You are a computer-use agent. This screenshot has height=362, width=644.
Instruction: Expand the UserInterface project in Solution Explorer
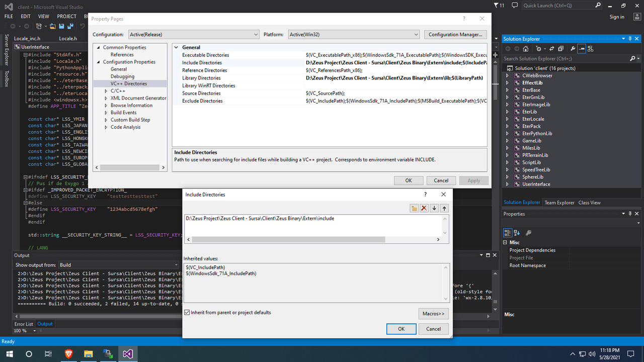pyautogui.click(x=508, y=185)
